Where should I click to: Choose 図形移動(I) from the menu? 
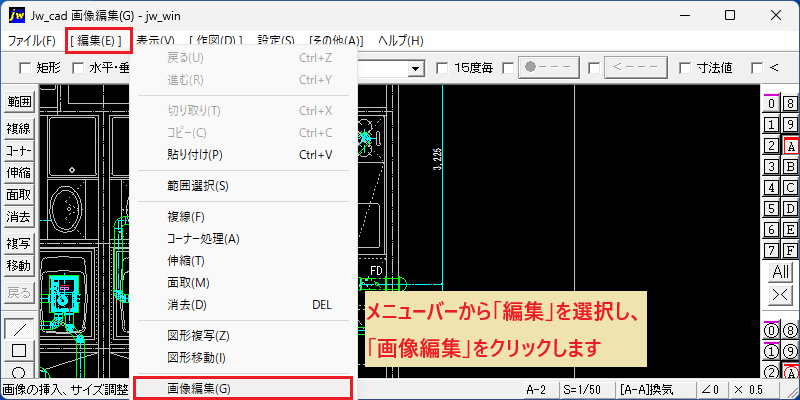243,358
